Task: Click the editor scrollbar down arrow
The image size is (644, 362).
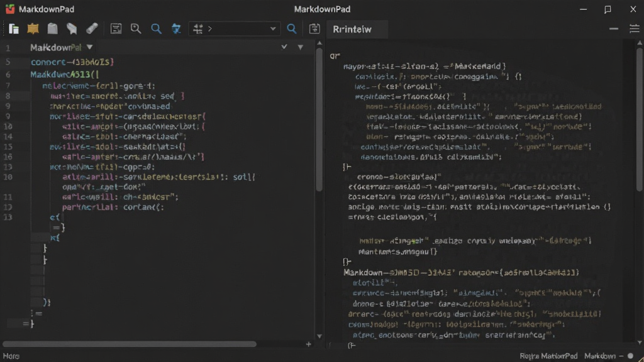Action: tap(319, 337)
